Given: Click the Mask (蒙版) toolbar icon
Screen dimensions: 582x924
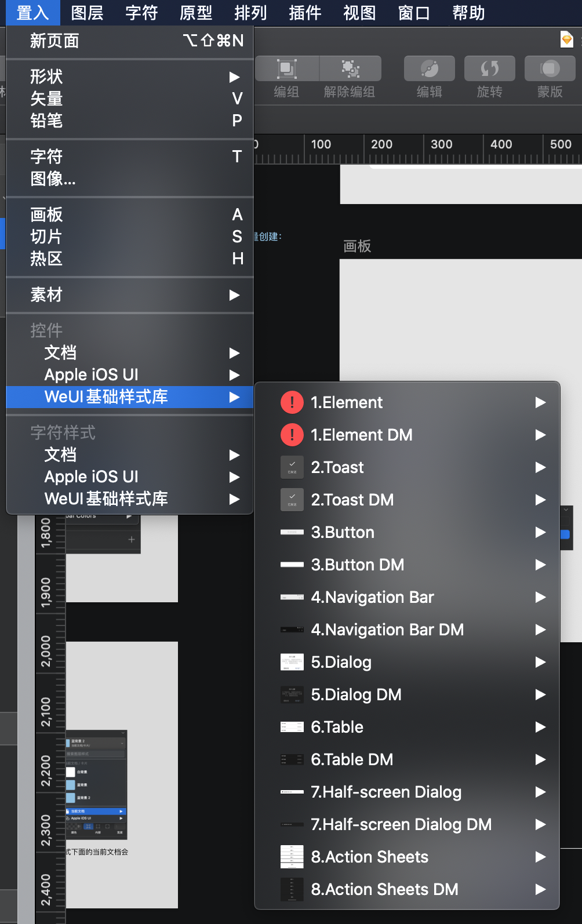Looking at the screenshot, I should (x=550, y=68).
